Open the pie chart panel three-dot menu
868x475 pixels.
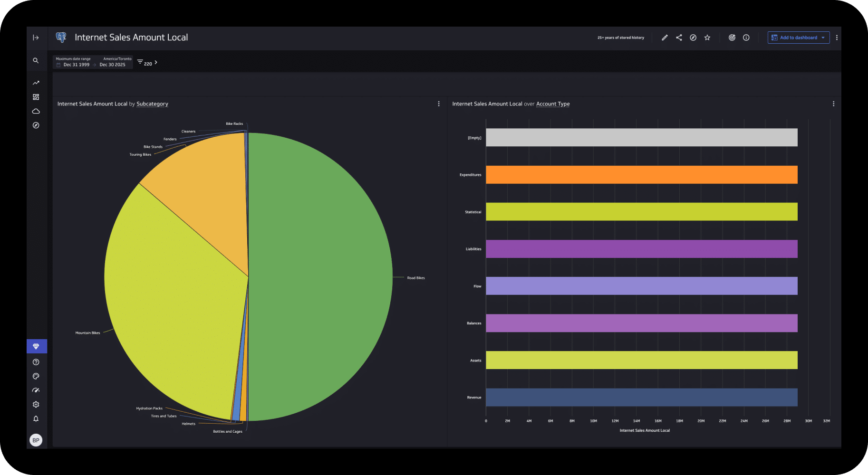coord(439,104)
